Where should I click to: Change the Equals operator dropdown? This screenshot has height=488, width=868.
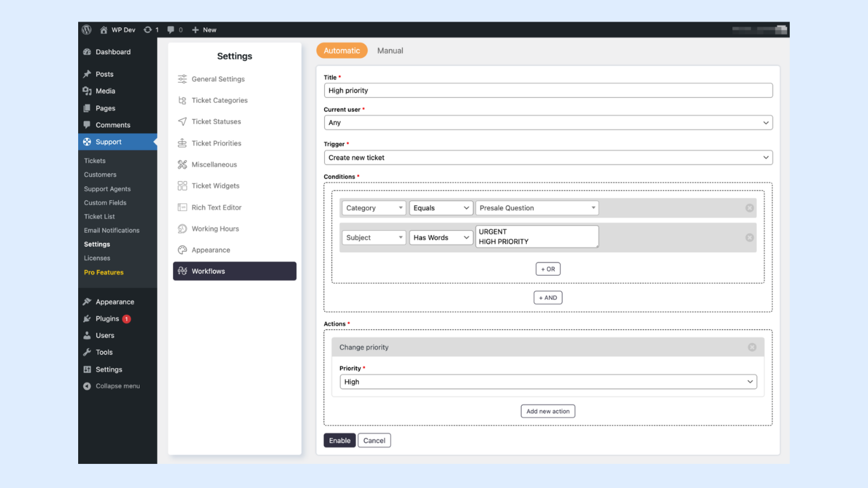(441, 208)
